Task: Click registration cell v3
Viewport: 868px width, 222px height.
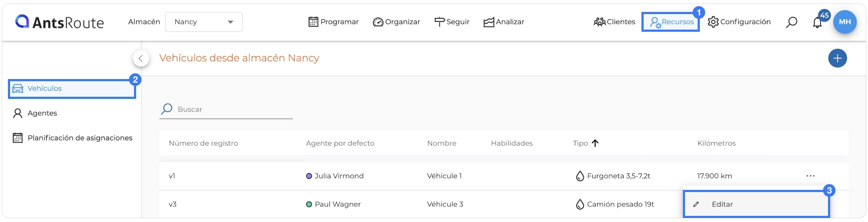Action: click(x=173, y=204)
